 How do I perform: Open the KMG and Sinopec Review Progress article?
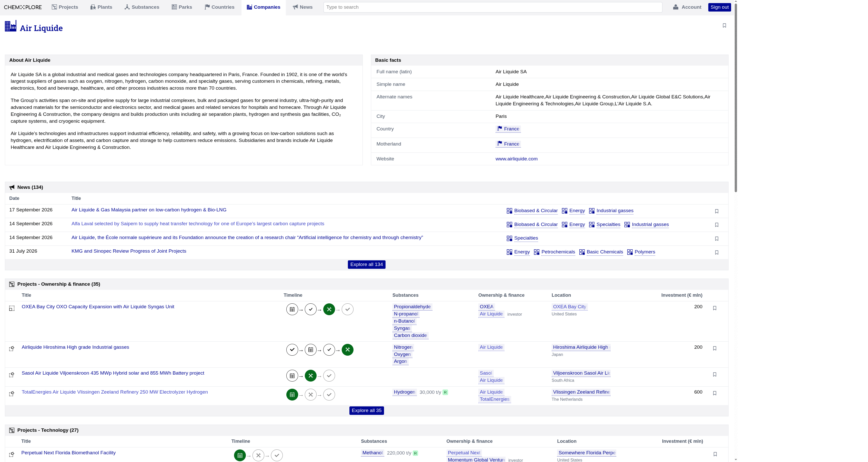click(129, 251)
